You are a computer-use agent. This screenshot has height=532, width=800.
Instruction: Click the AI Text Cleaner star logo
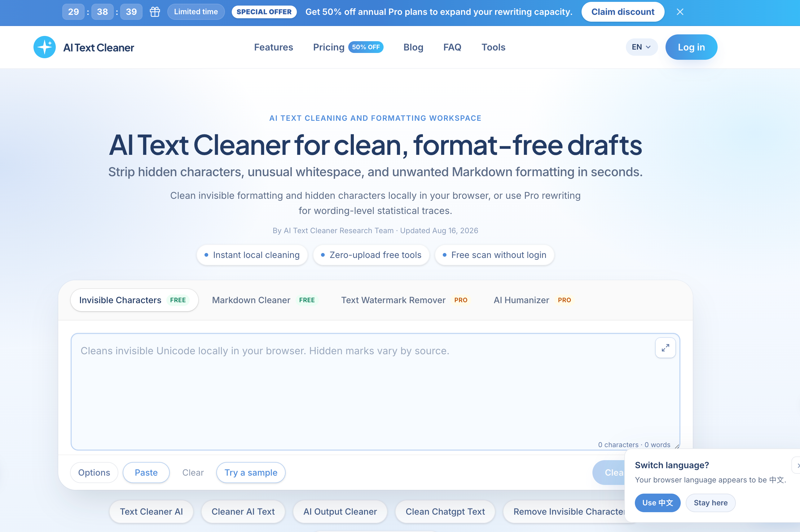click(x=45, y=47)
